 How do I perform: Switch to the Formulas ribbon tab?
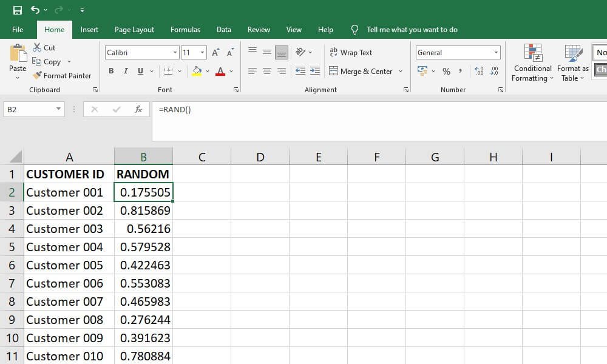(x=185, y=29)
